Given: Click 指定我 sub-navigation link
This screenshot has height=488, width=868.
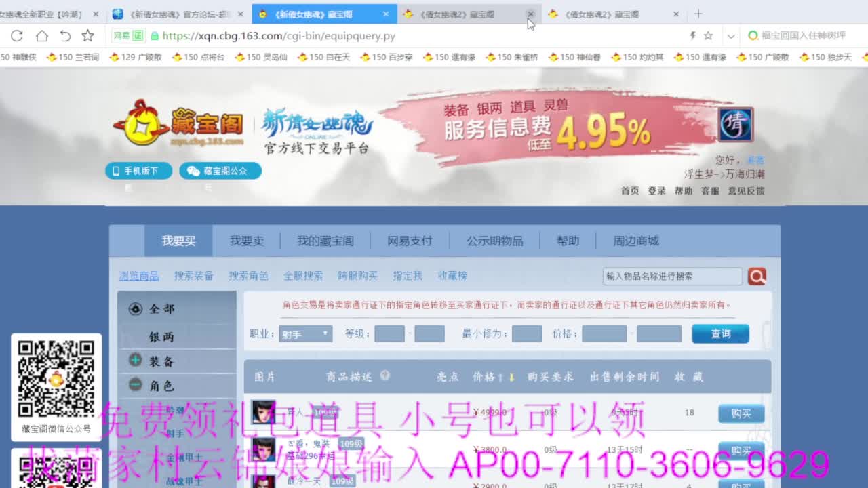Looking at the screenshot, I should (408, 276).
